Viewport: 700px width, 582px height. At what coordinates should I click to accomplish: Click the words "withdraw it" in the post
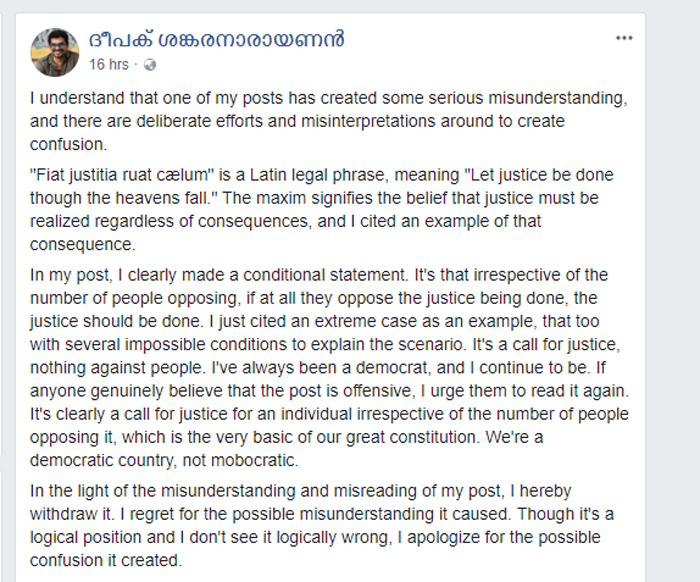(x=71, y=514)
